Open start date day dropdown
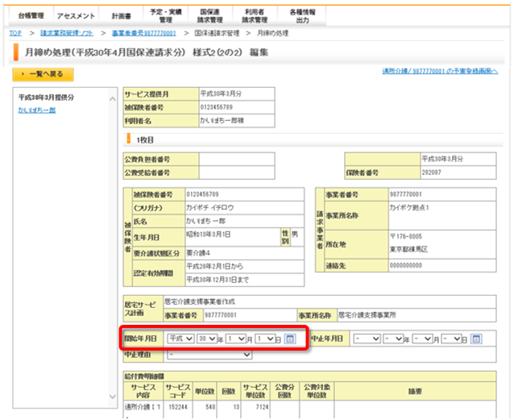Viewport: 514px width, 420px height. 265,339
